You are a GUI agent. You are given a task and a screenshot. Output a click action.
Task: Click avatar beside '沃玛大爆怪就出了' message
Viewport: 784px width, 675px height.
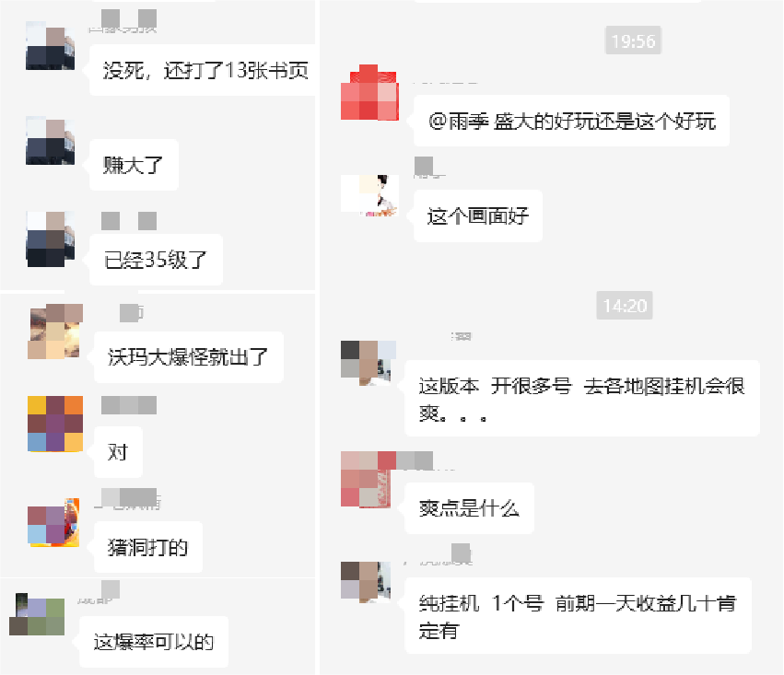pyautogui.click(x=55, y=332)
